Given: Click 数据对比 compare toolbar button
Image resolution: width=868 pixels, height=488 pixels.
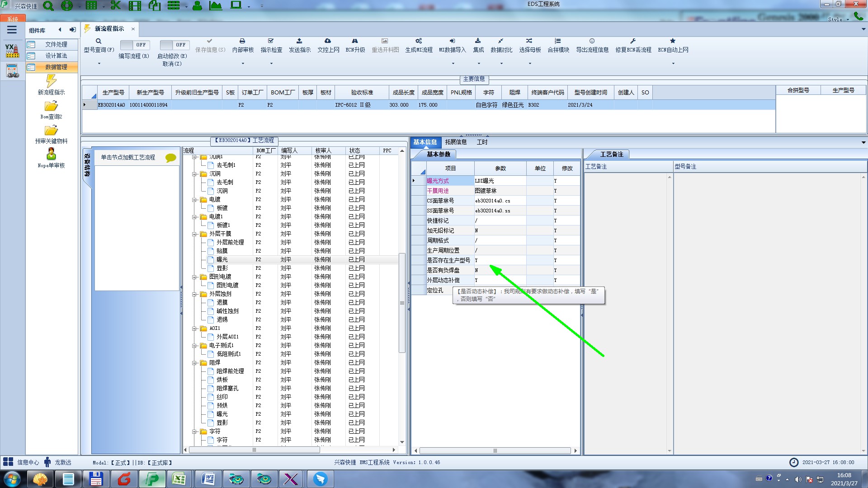Looking at the screenshot, I should coord(501,46).
